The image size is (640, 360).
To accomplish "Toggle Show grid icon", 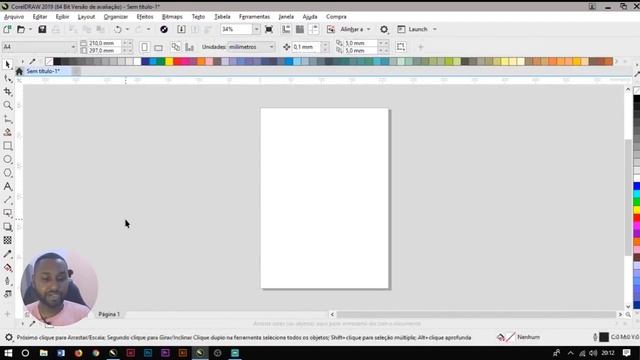I will coord(300,29).
